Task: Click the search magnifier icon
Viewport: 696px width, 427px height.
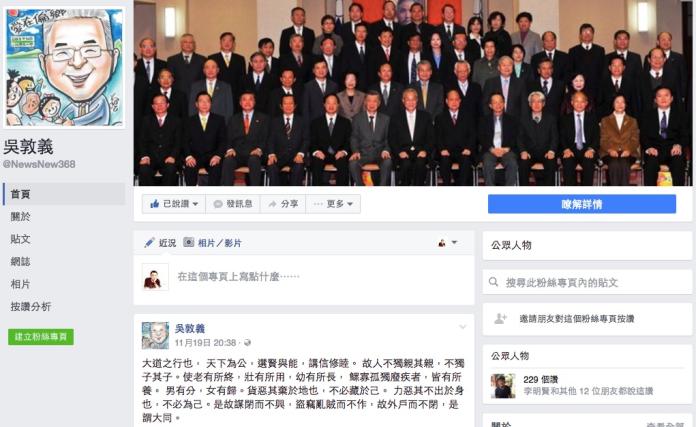Action: click(x=493, y=282)
